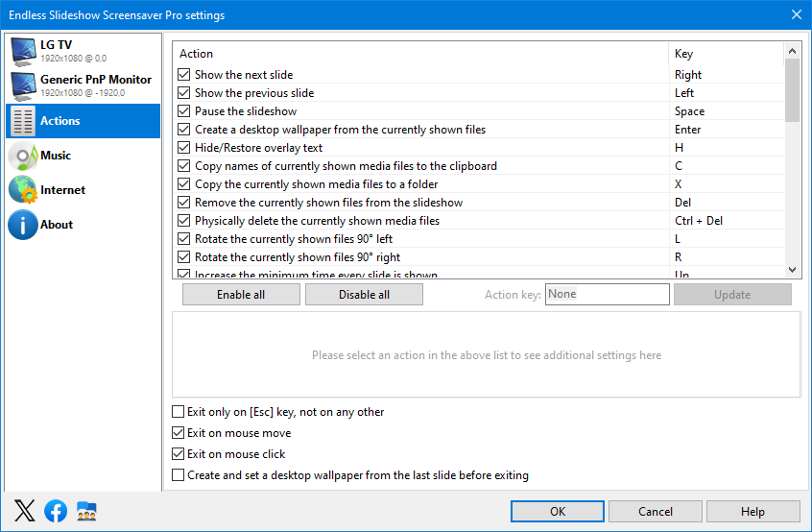Select the 'Space' key cell
This screenshot has height=532, width=812.
(x=727, y=110)
